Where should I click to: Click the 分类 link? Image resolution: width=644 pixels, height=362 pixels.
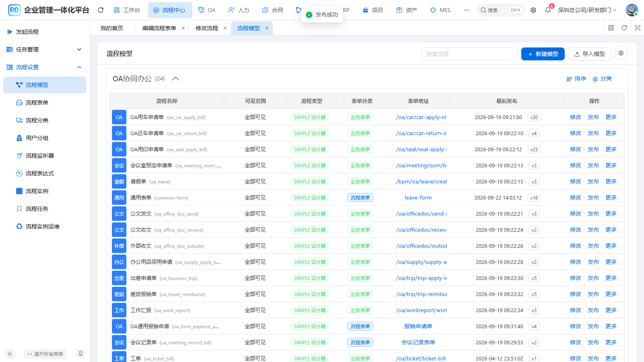602,79
